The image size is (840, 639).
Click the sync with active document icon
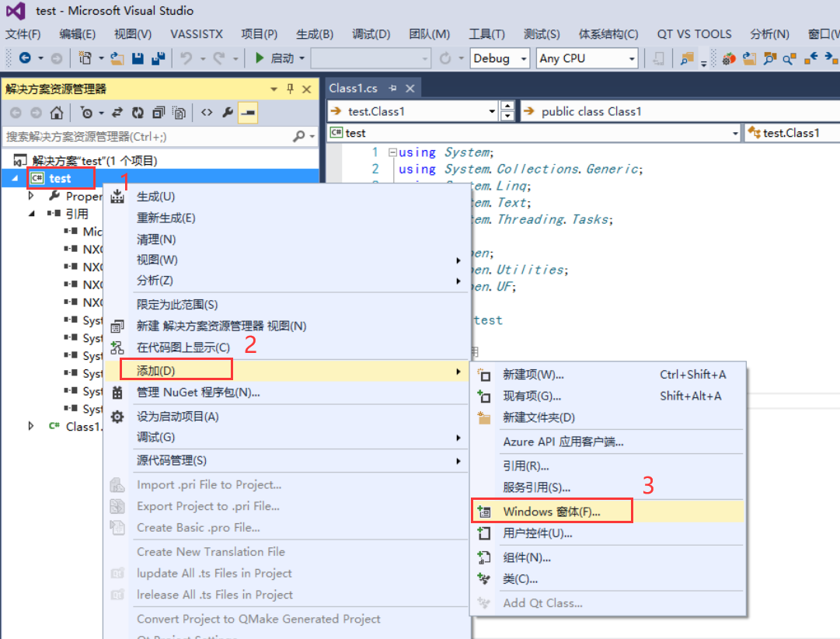pos(117,113)
